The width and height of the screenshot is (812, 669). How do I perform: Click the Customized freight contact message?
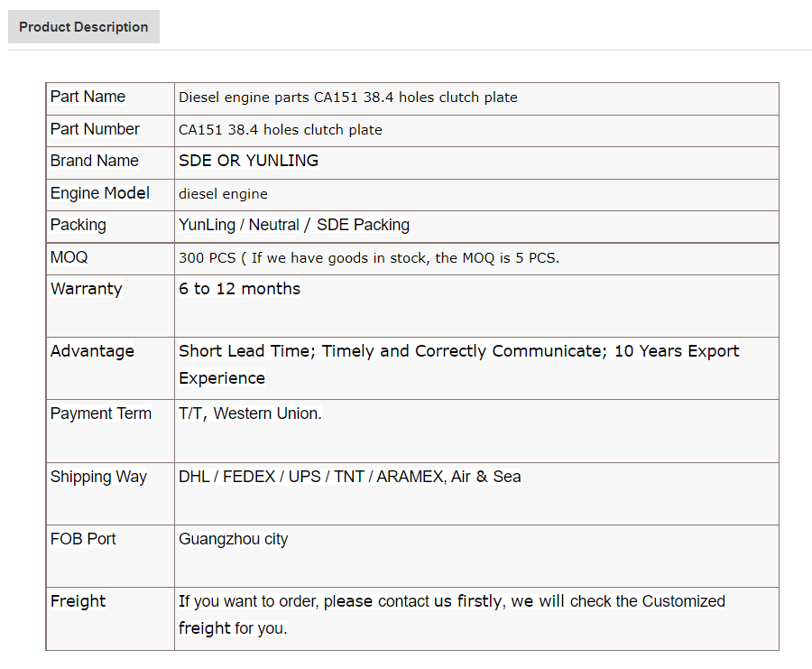click(x=452, y=615)
